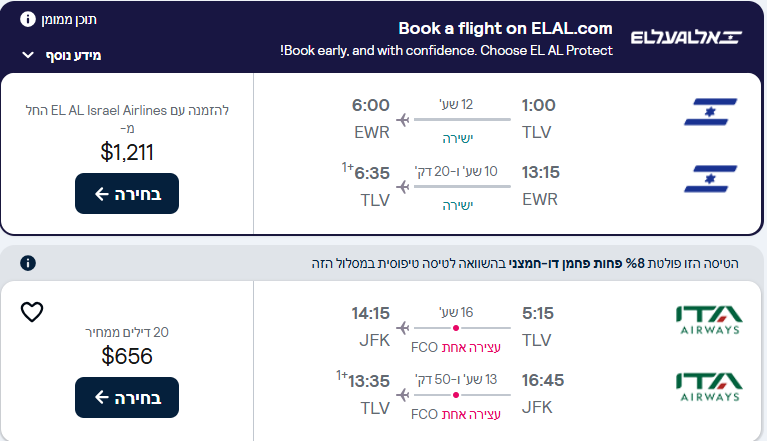Select the $1,211 EL AL flight button
Viewport: 767px width, 441px height.
(x=126, y=194)
